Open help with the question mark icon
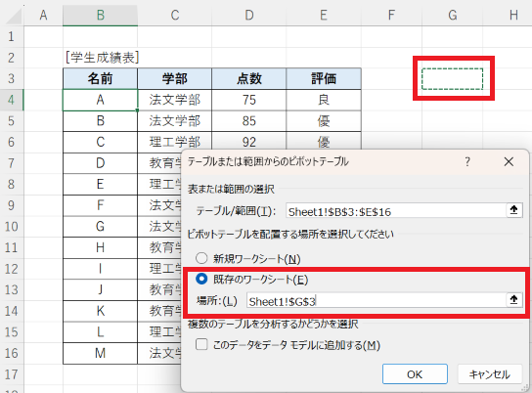The height and width of the screenshot is (393, 532). pyautogui.click(x=467, y=161)
